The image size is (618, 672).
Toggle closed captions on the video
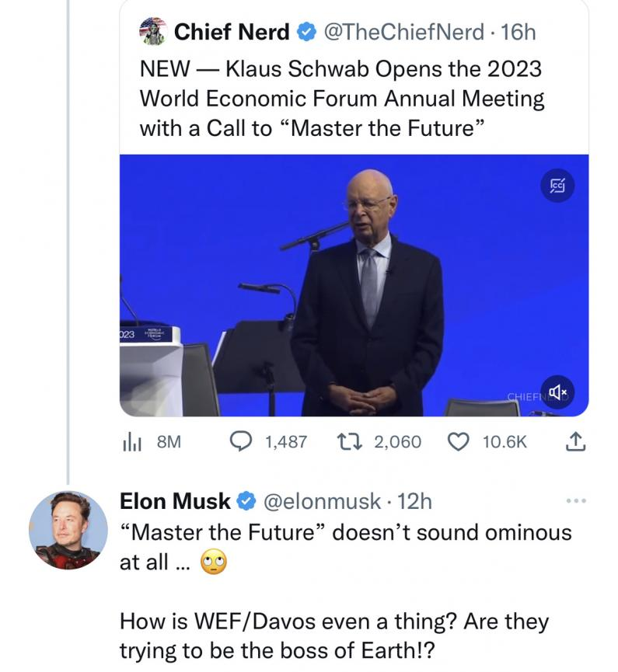(557, 186)
